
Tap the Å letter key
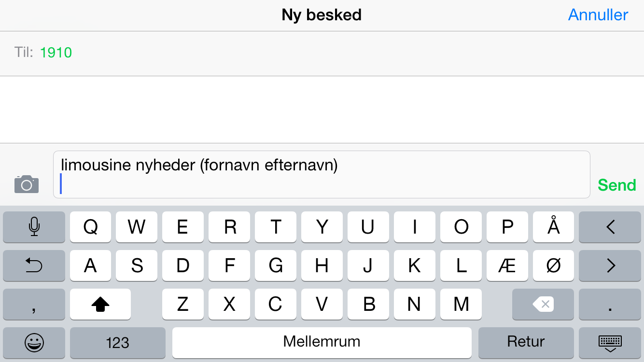(x=554, y=227)
